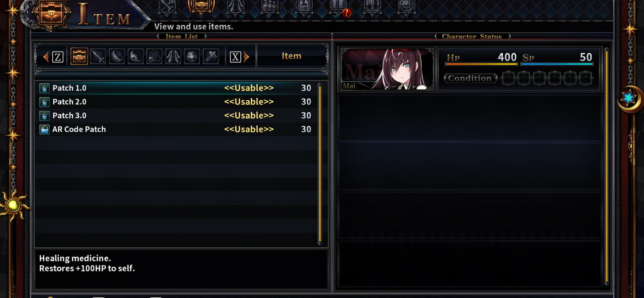Select the sword weapon category icon
This screenshot has width=644, height=298.
(x=98, y=56)
